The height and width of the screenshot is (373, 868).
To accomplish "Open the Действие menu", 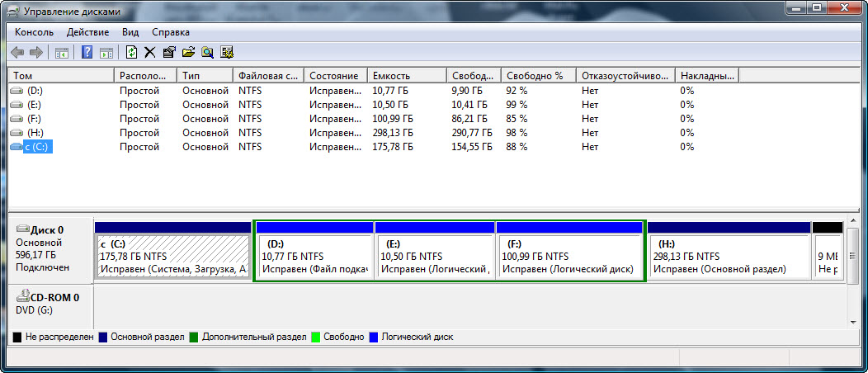I will point(87,32).
